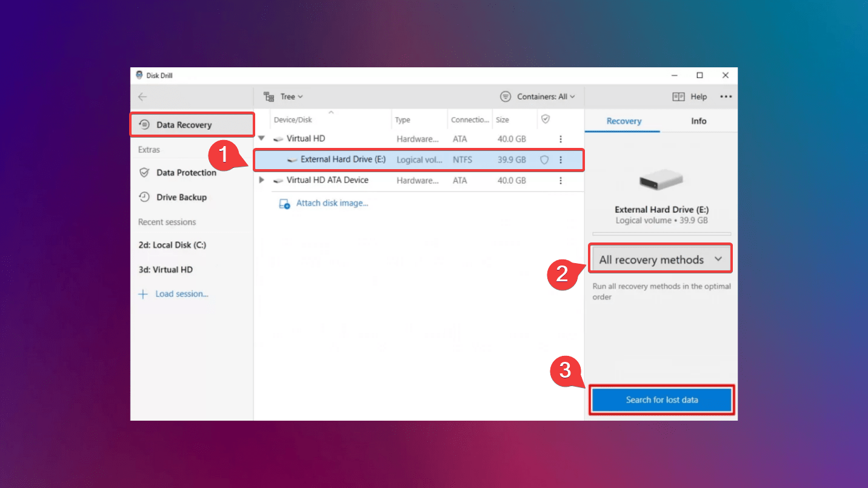This screenshot has width=868, height=488.
Task: Open External Hard Drive (E:) row kebab menu
Action: click(x=561, y=160)
